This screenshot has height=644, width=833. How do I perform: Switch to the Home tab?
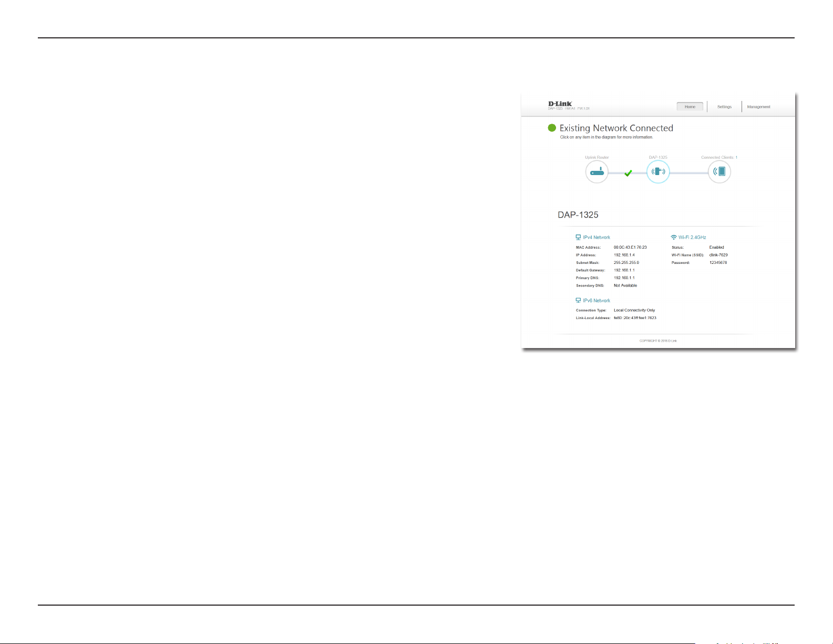(x=690, y=107)
